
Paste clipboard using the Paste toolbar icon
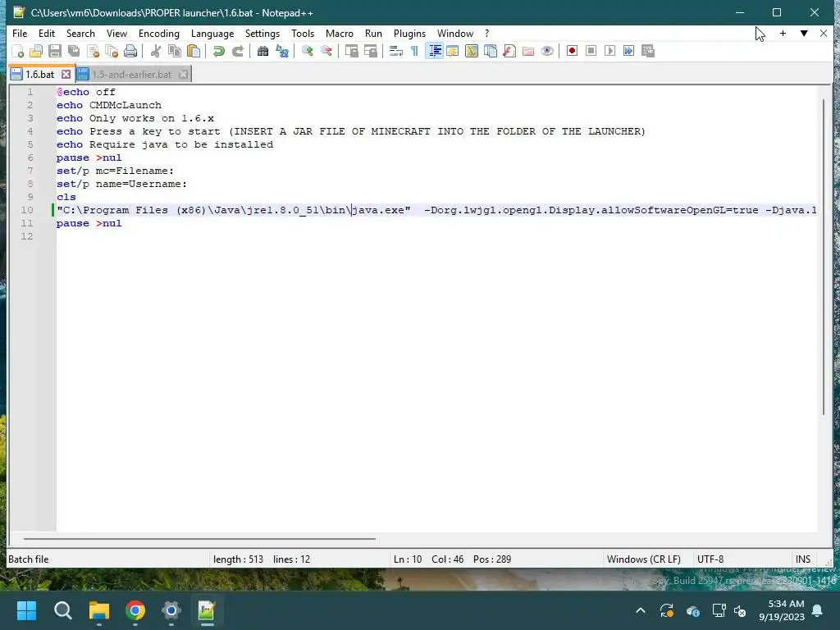click(x=194, y=51)
